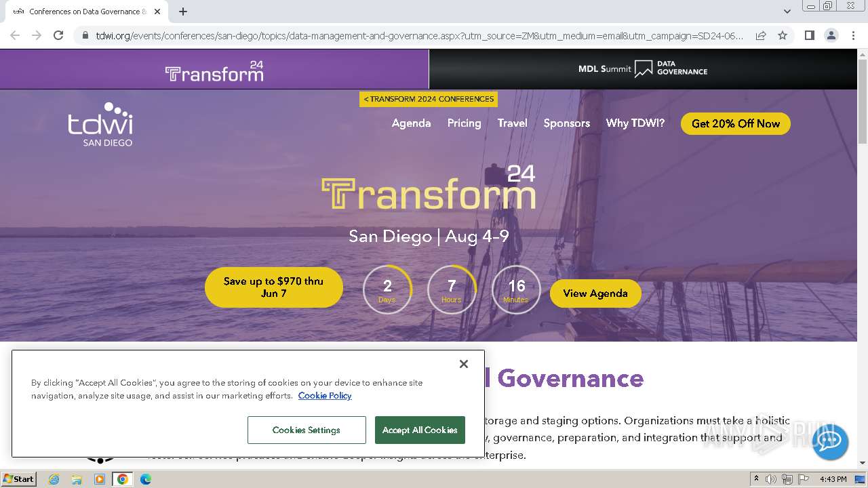Go forward to the next page
868x488 pixels.
tap(37, 35)
